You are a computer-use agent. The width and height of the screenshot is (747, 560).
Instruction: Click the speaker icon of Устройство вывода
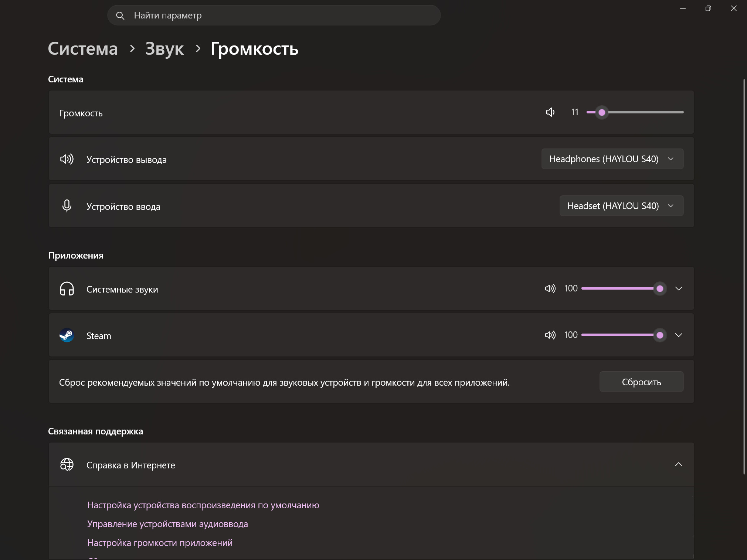coord(67,159)
